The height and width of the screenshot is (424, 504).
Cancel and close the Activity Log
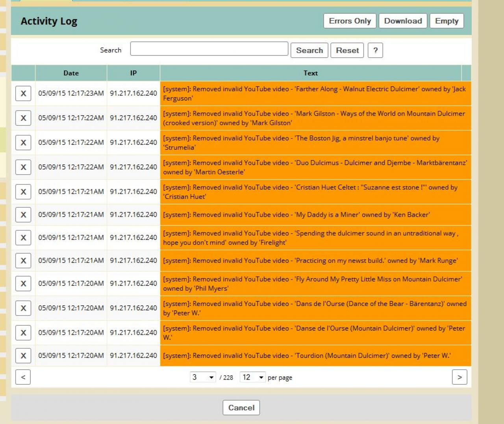(241, 408)
